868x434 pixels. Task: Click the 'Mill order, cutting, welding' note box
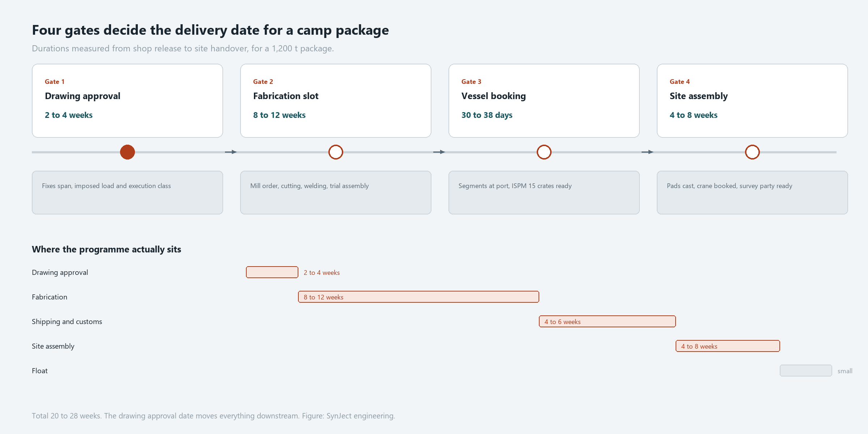336,193
